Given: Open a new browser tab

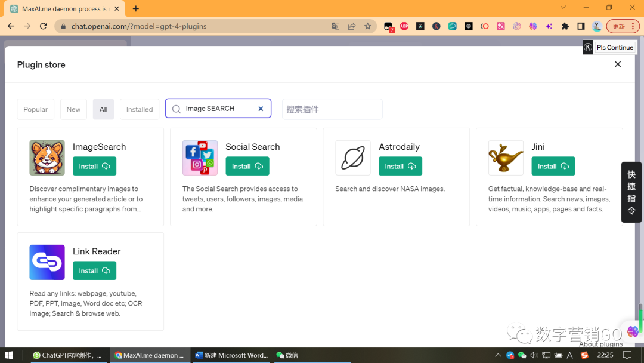Looking at the screenshot, I should 136,8.
